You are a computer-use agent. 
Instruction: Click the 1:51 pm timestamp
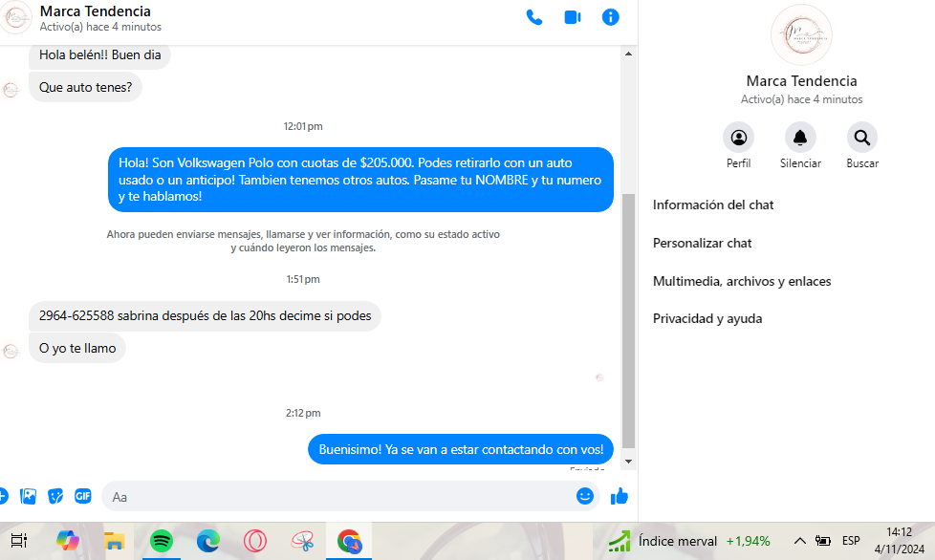(303, 279)
